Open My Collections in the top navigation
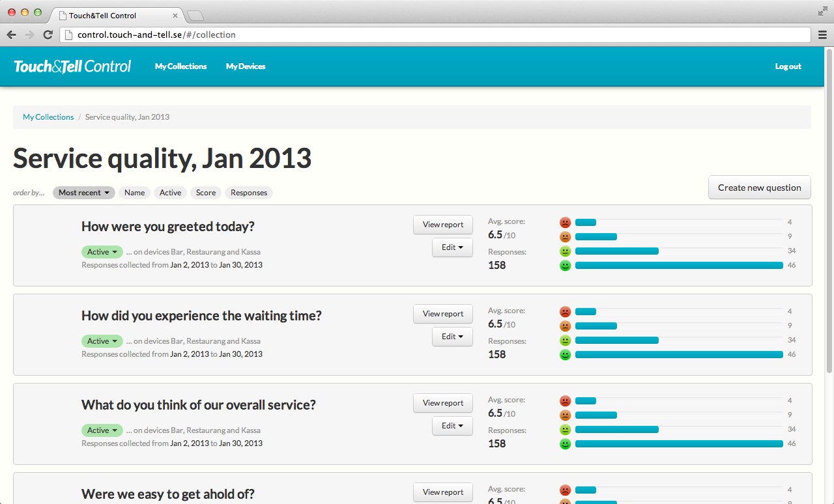The height and width of the screenshot is (504, 834). (180, 66)
